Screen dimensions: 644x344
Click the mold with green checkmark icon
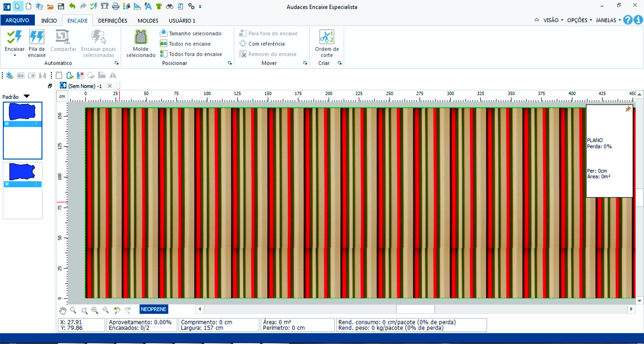pos(70,75)
